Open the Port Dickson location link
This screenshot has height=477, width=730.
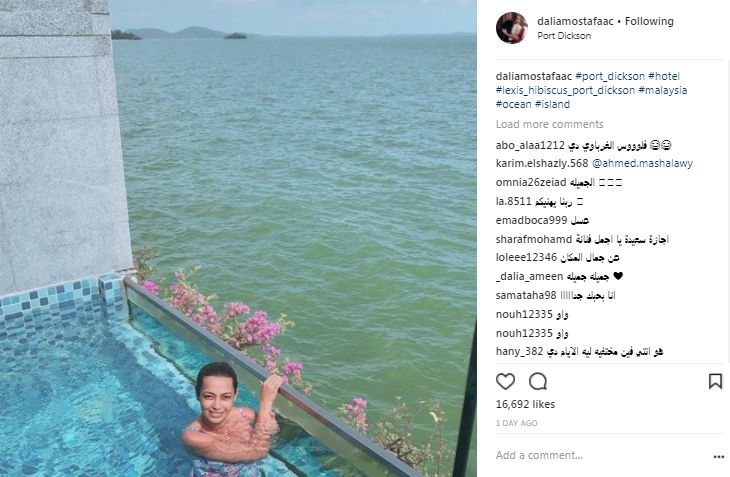pyautogui.click(x=564, y=36)
